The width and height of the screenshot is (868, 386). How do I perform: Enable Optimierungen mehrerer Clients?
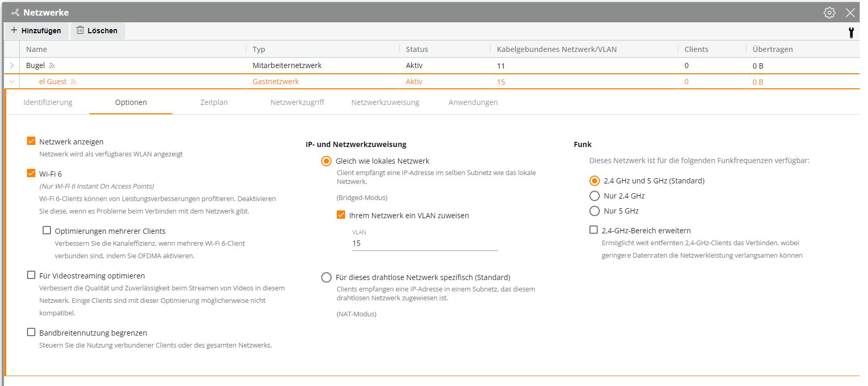(47, 231)
